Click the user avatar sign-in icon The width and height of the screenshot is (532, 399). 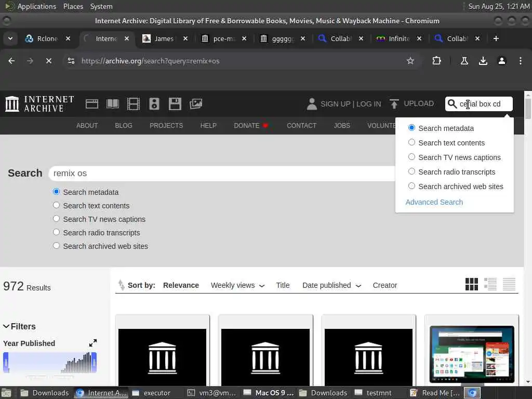312,104
